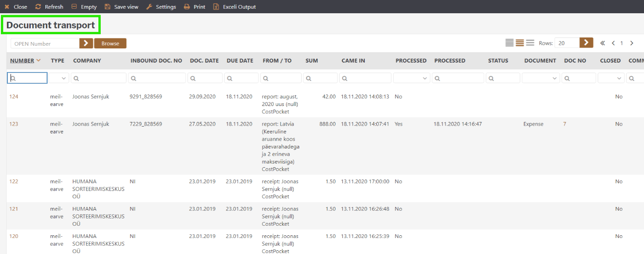
Task: Select the medium row-spacing view icon
Action: pos(520,43)
